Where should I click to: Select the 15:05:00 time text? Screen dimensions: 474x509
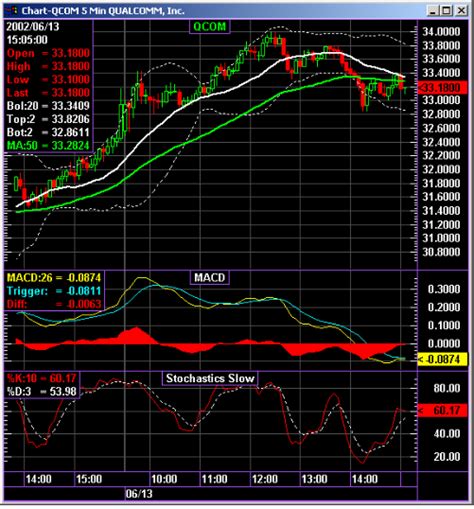click(x=27, y=40)
